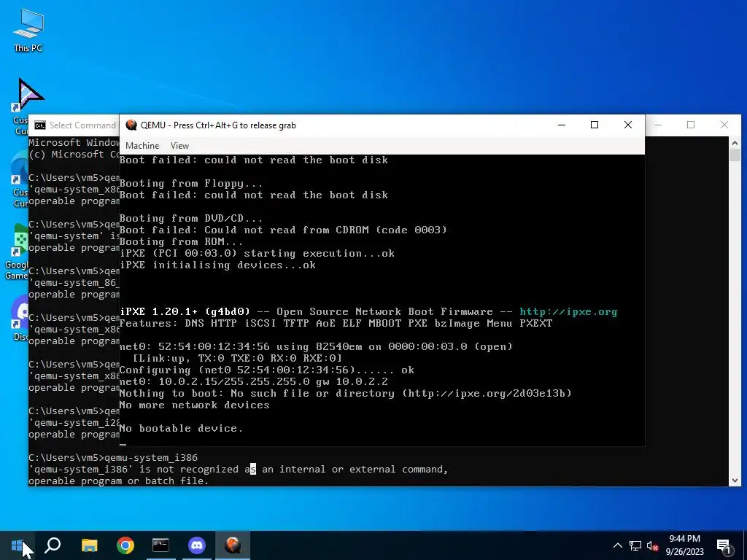Click 'Nothing to boot' error line
This screenshot has height=560, width=747.
[345, 393]
